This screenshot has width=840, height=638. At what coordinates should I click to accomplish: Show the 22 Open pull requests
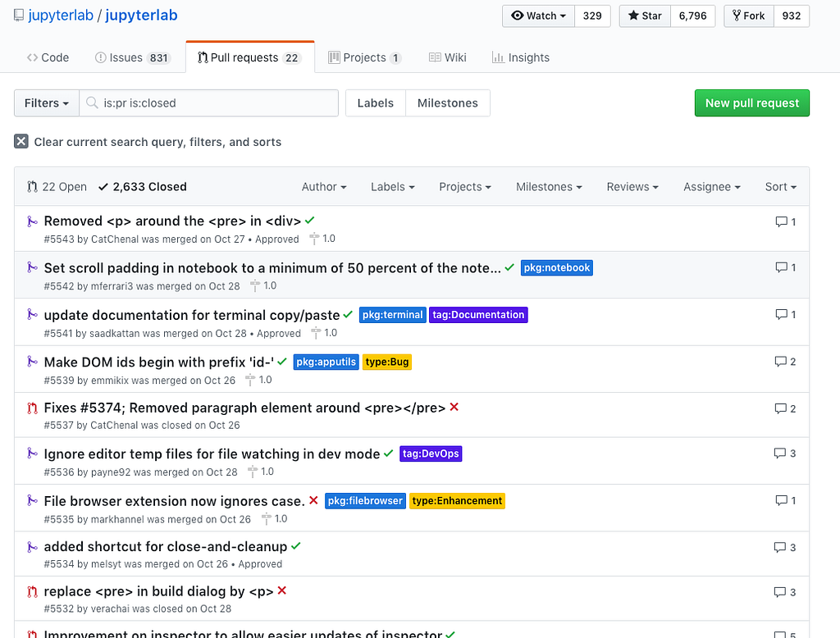(57, 187)
